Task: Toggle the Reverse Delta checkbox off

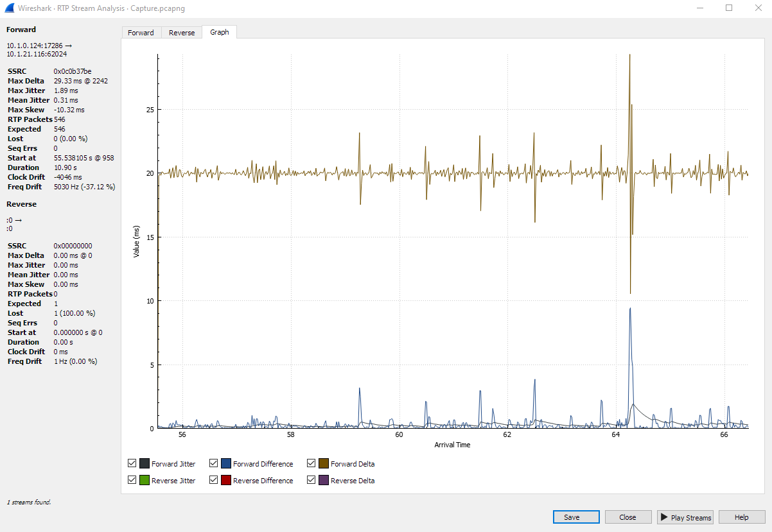Action: (311, 479)
